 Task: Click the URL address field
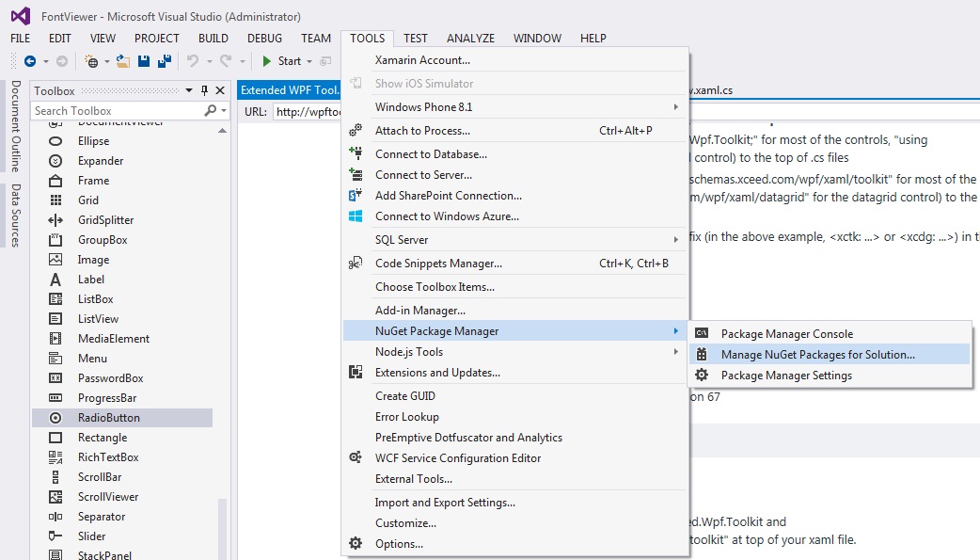[x=308, y=111]
